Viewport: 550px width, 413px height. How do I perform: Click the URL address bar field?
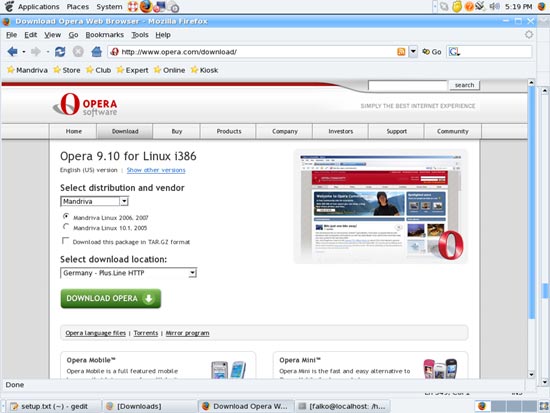pos(258,52)
